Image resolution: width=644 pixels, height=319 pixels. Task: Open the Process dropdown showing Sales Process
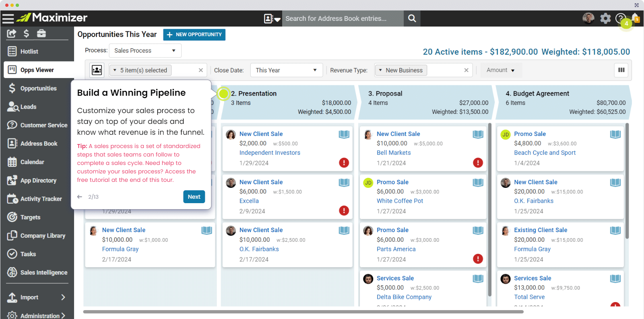[x=145, y=51]
